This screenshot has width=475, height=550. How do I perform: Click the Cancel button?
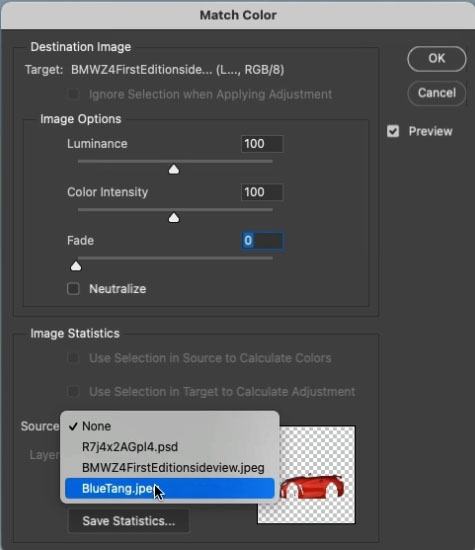click(437, 93)
